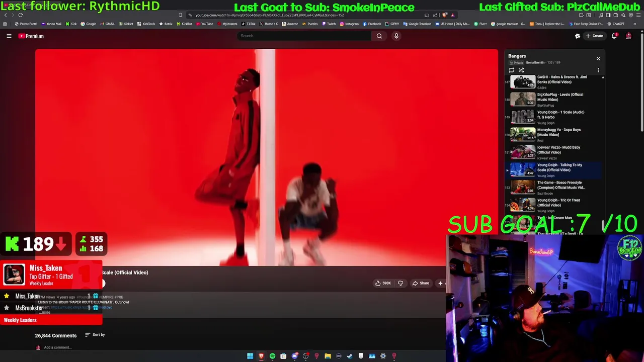Close the Bangers playlist panel

coord(598,59)
